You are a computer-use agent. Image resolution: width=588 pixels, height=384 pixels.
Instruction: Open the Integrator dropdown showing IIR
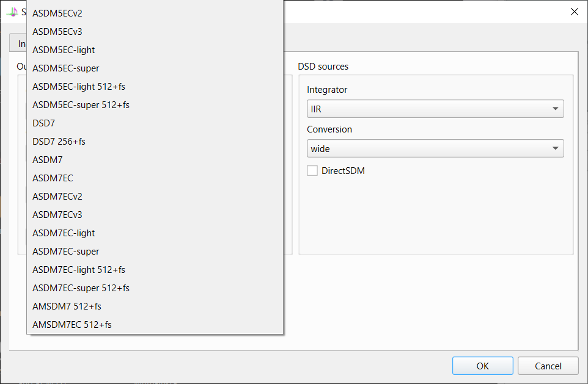tap(435, 109)
